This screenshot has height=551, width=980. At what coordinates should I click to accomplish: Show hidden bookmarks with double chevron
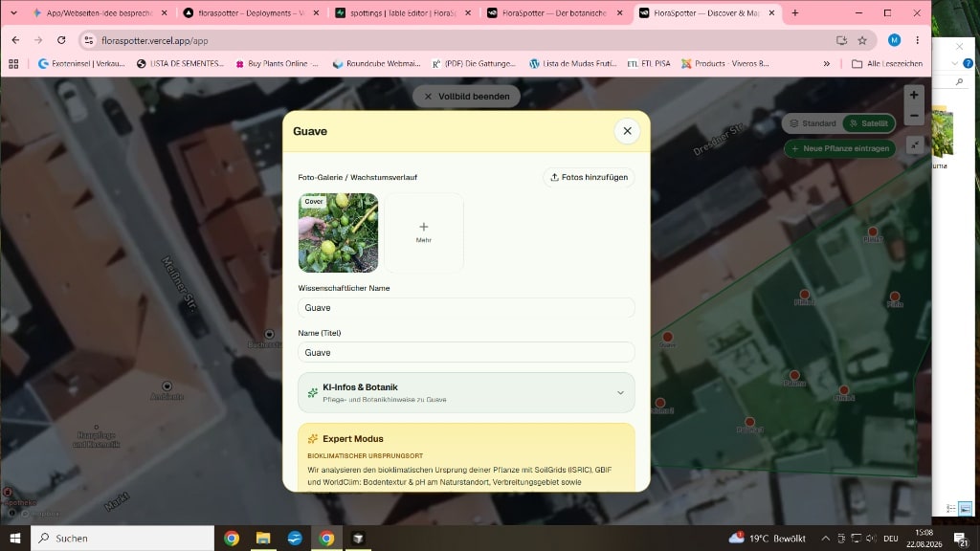coord(826,64)
